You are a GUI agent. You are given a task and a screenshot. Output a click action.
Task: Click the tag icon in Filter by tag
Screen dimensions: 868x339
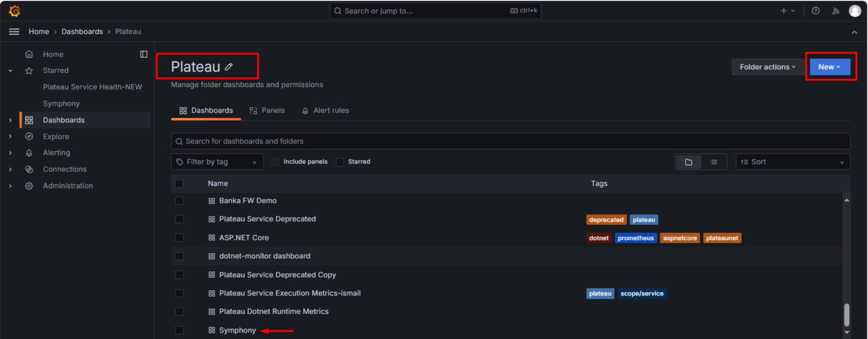[x=180, y=162]
